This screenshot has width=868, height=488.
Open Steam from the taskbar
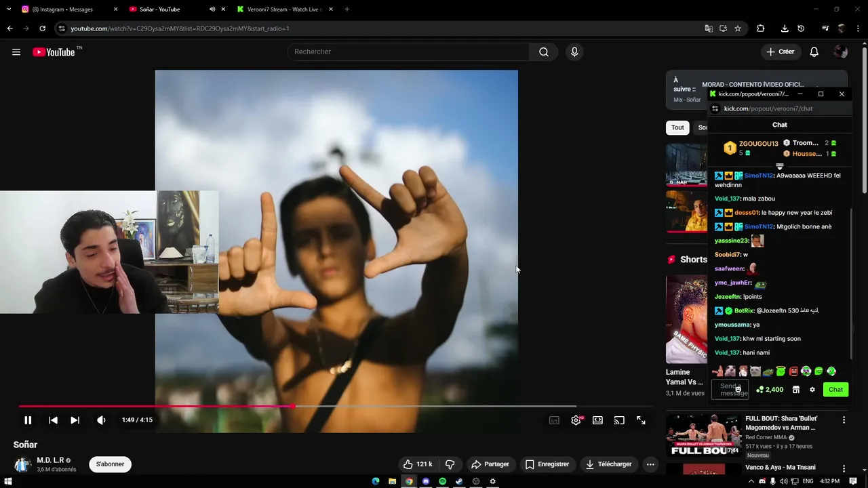pyautogui.click(x=459, y=481)
